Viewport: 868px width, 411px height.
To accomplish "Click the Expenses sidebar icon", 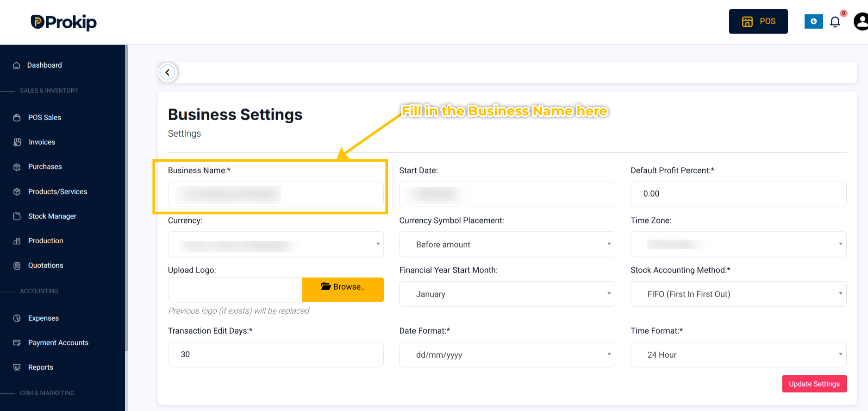I will 17,318.
